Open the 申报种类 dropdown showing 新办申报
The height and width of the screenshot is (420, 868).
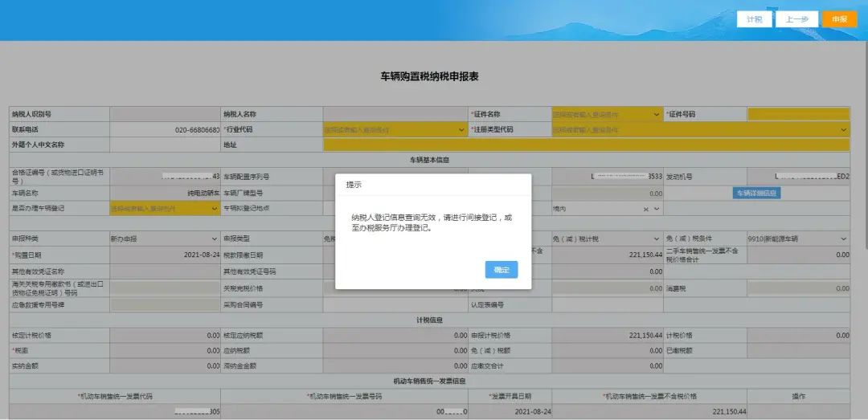pyautogui.click(x=165, y=239)
